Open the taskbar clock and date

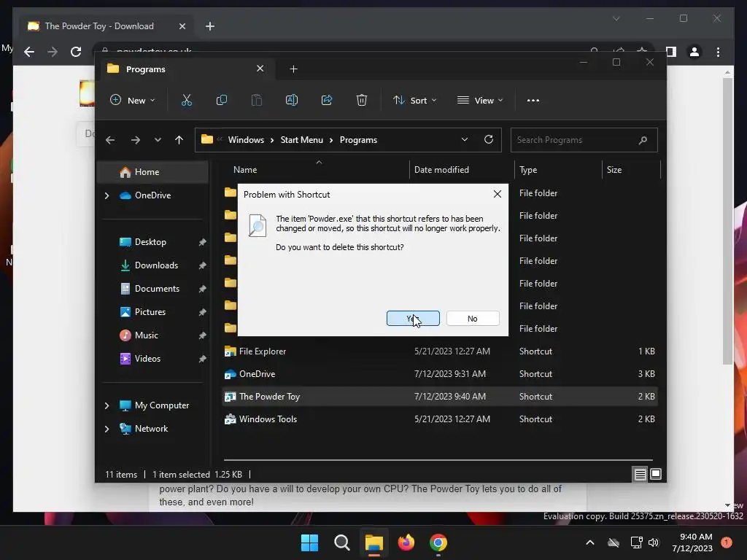[692, 542]
